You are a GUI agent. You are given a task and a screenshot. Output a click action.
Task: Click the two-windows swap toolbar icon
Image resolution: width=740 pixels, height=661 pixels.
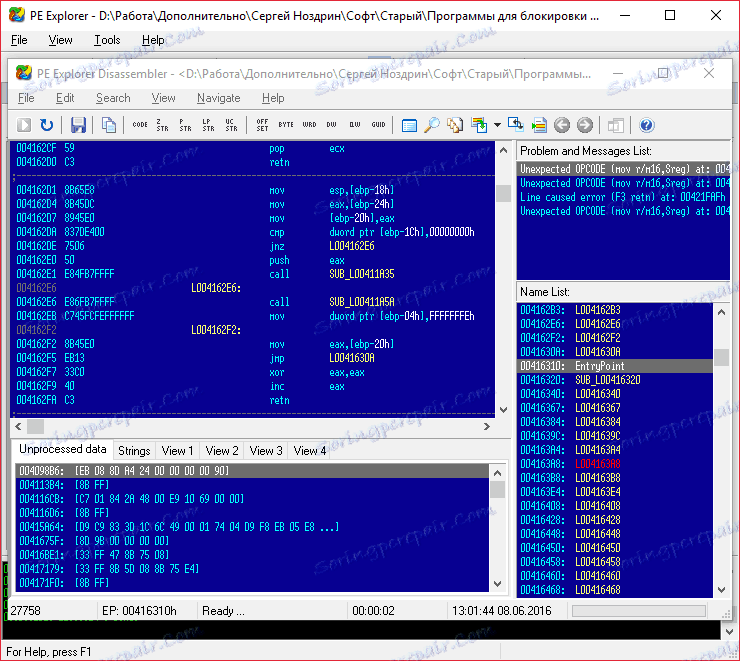click(516, 125)
